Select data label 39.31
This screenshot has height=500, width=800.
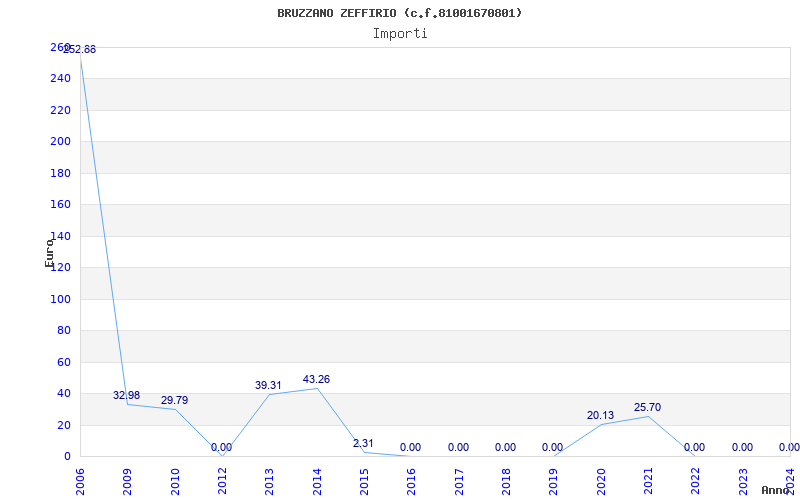click(x=268, y=385)
